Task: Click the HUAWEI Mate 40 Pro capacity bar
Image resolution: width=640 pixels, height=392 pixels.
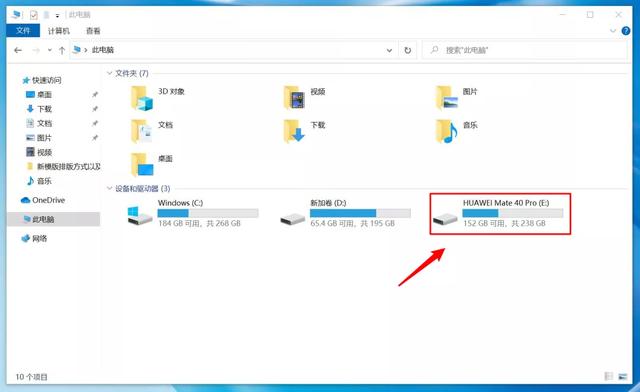Action: pos(513,213)
